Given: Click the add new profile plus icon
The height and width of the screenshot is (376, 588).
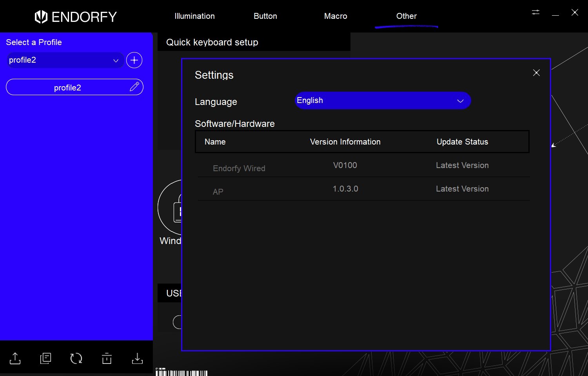Looking at the screenshot, I should 134,60.
